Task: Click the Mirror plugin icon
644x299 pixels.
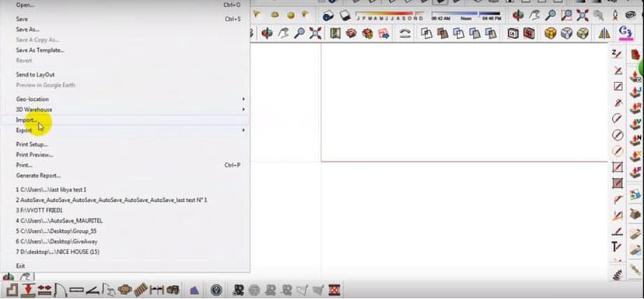Action: point(604,33)
